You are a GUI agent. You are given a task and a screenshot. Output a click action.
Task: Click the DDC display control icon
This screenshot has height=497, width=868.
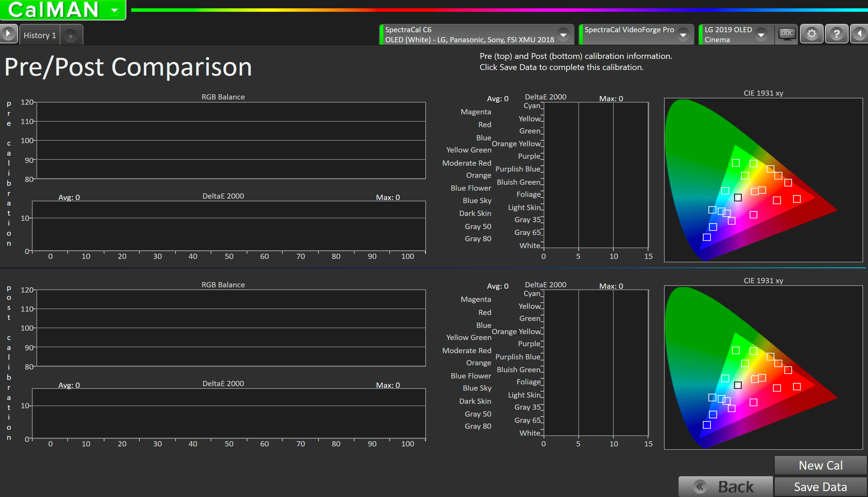click(787, 34)
